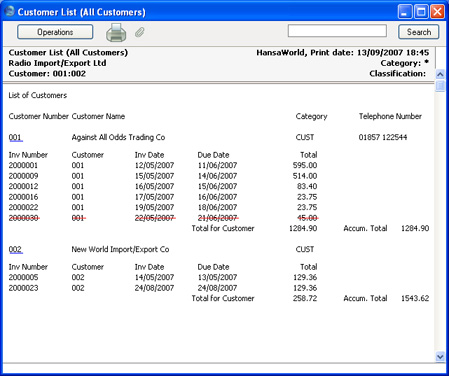
Task: Click Against All Odds Trading Co name
Action: point(118,137)
